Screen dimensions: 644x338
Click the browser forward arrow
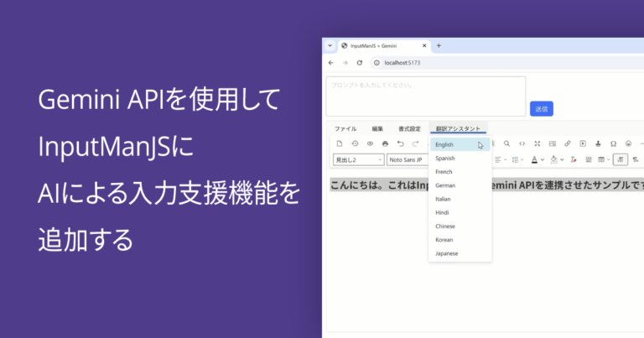tap(345, 63)
